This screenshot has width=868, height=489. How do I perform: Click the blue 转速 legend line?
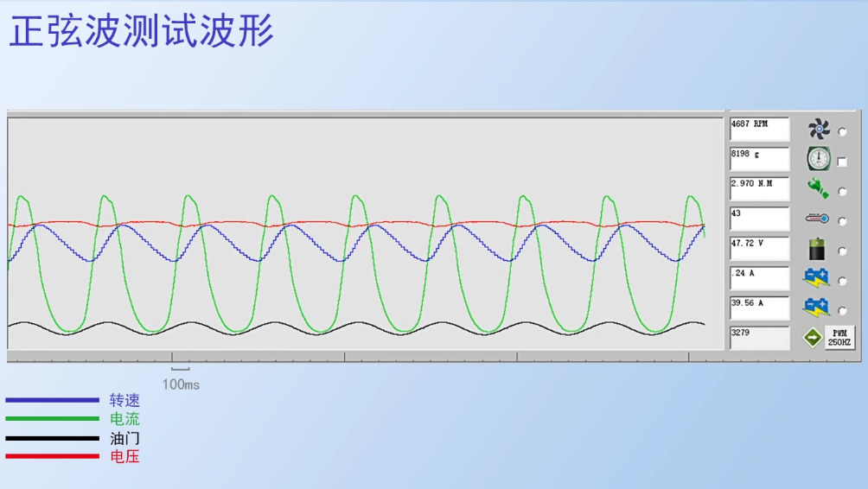click(52, 400)
